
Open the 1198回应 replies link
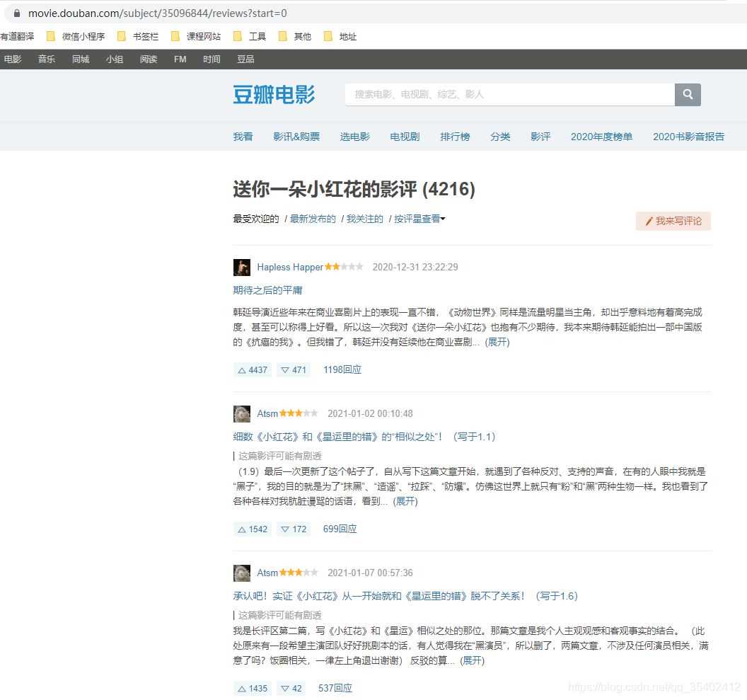tap(342, 369)
